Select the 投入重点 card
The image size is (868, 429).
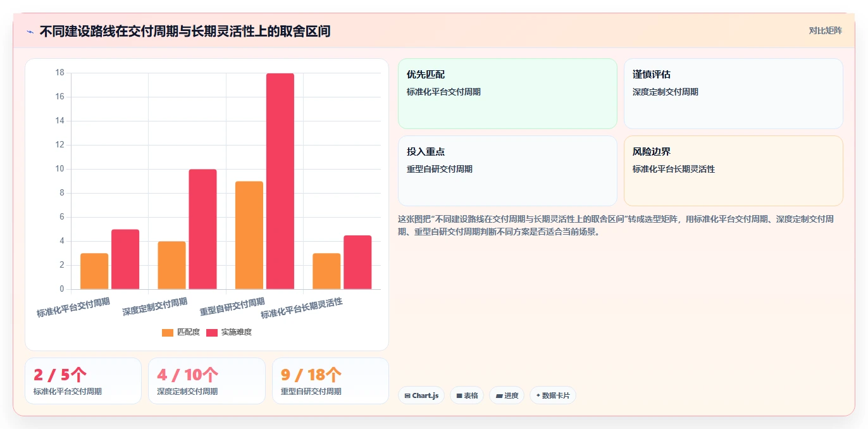click(507, 171)
